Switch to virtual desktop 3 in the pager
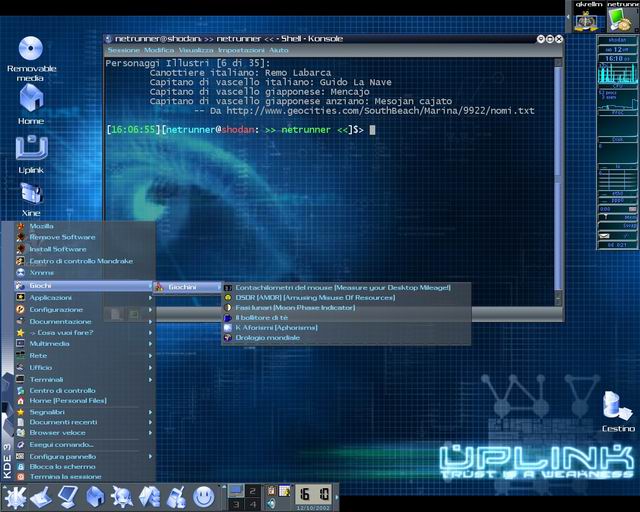The image size is (640, 512). 236,504
